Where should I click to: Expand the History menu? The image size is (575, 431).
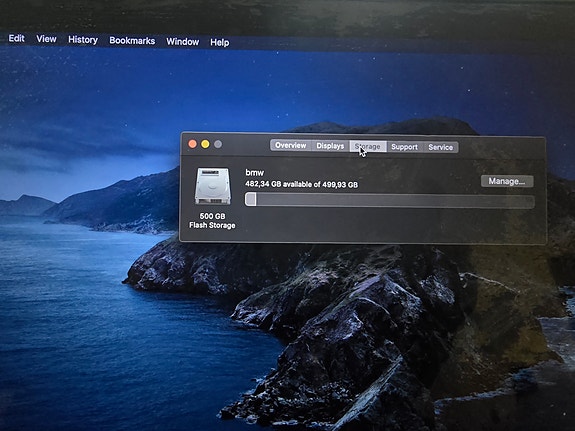click(83, 40)
